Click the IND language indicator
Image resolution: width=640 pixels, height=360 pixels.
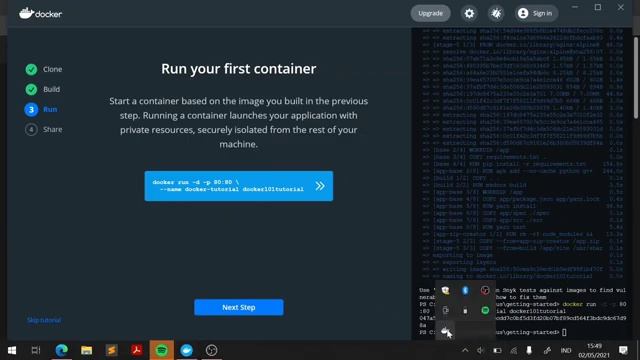click(x=566, y=351)
